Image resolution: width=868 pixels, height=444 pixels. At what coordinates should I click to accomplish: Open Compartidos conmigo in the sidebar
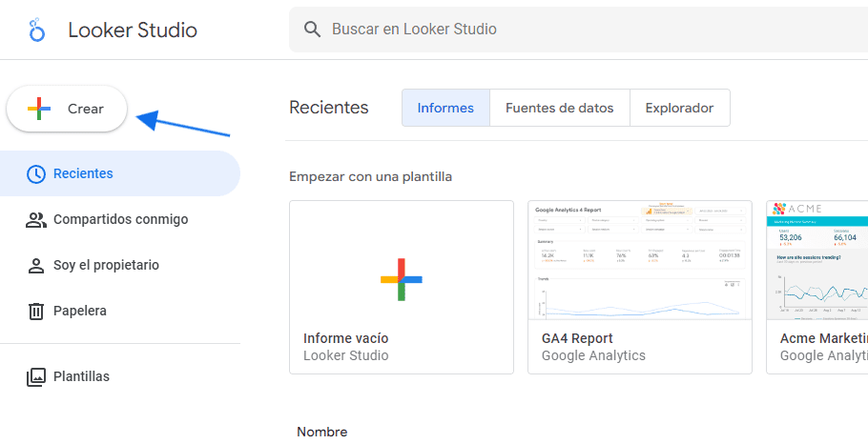pyautogui.click(x=120, y=219)
